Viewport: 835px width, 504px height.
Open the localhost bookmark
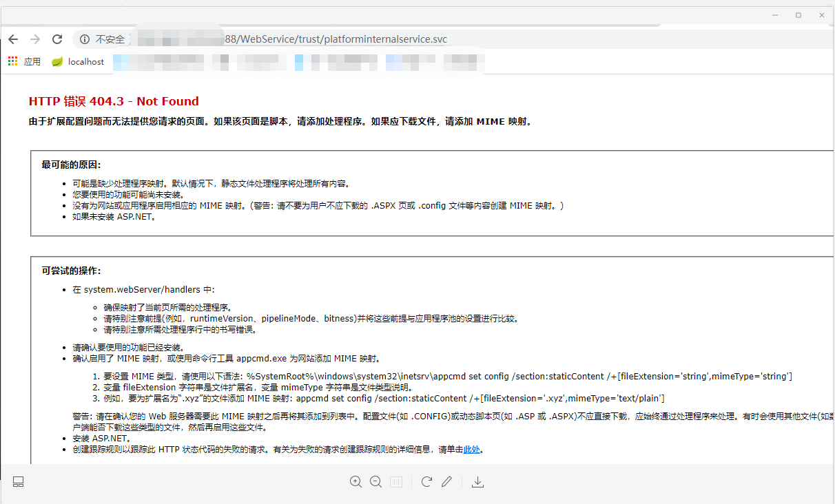point(84,61)
